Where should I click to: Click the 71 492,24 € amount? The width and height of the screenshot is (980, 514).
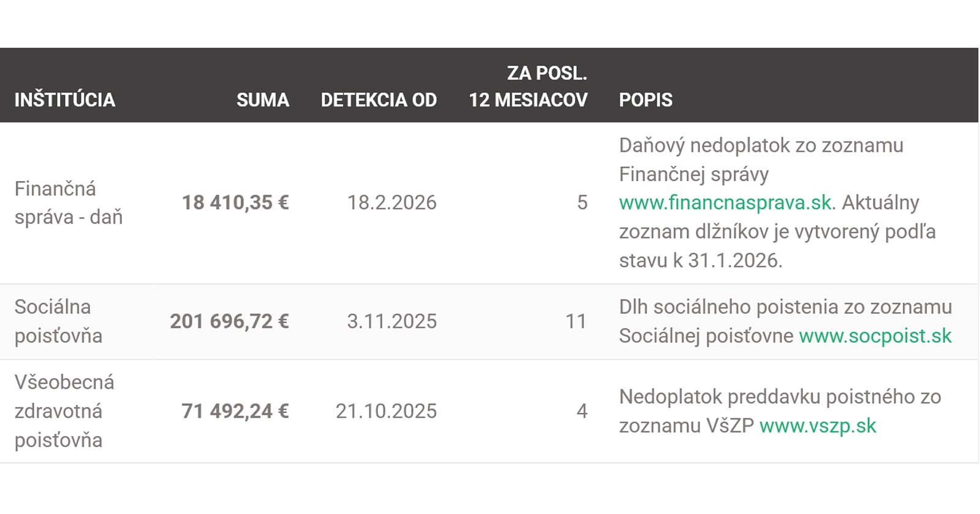[235, 411]
